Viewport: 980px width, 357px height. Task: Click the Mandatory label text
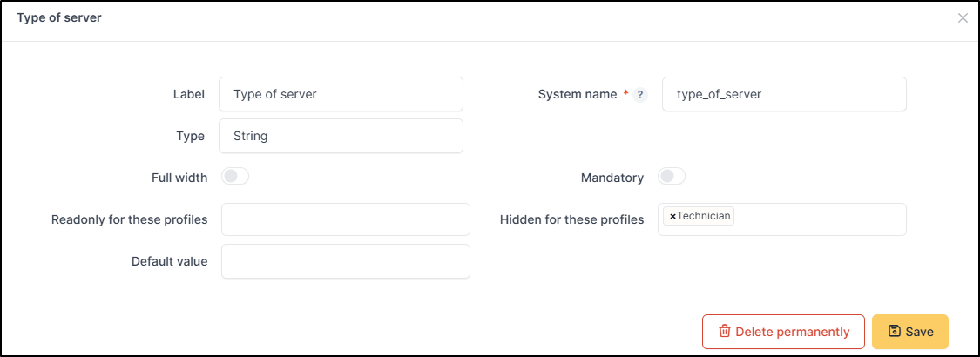point(612,178)
